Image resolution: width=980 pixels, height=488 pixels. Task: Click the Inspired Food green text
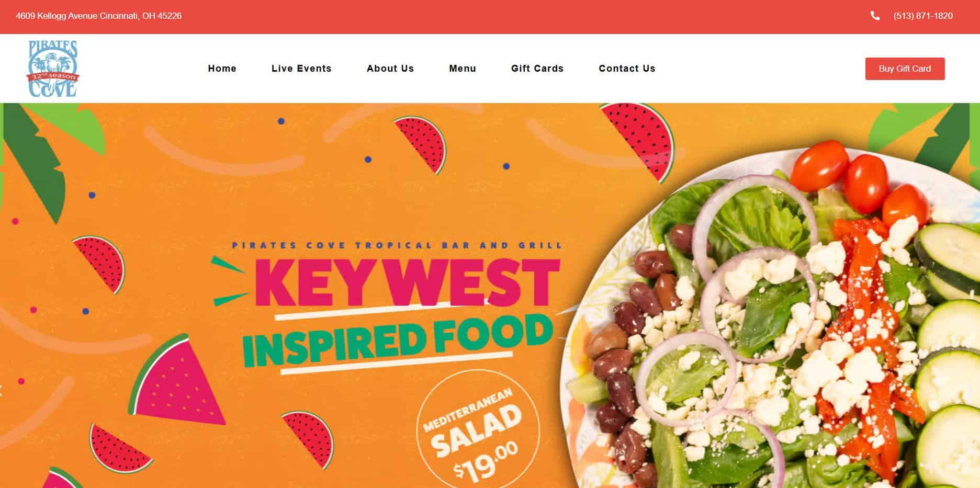[x=398, y=341]
